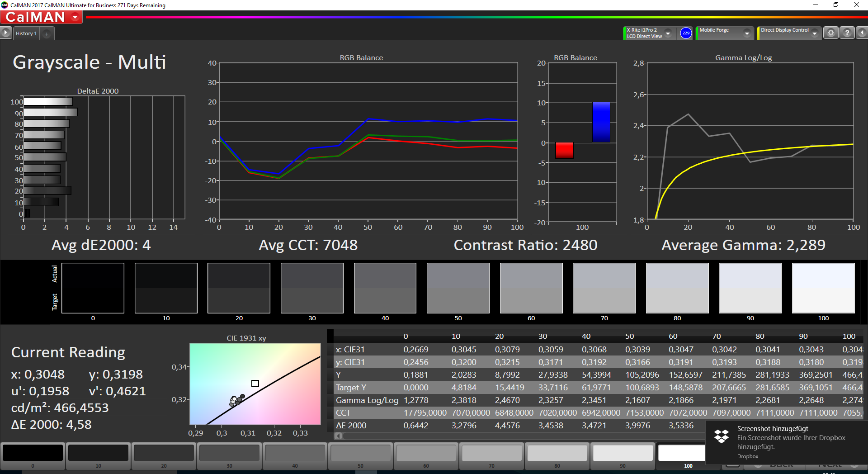Click the 20 percent Actual/Target swatch
This screenshot has width=868, height=474.
click(239, 288)
